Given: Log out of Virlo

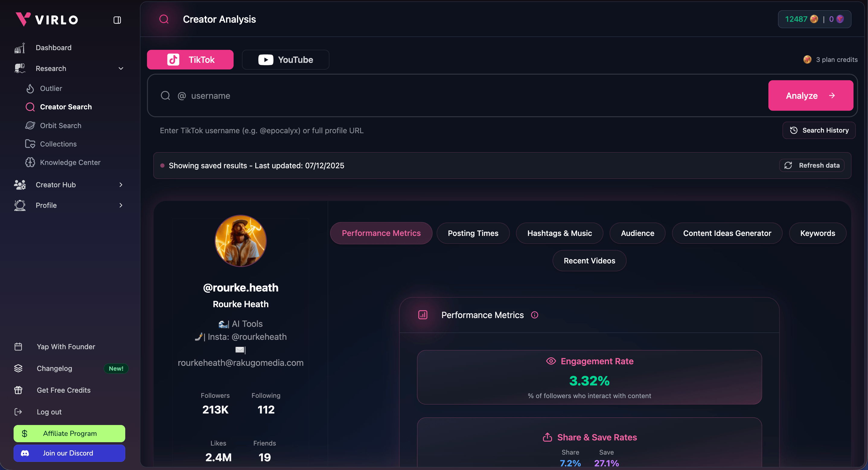Looking at the screenshot, I should (49, 411).
